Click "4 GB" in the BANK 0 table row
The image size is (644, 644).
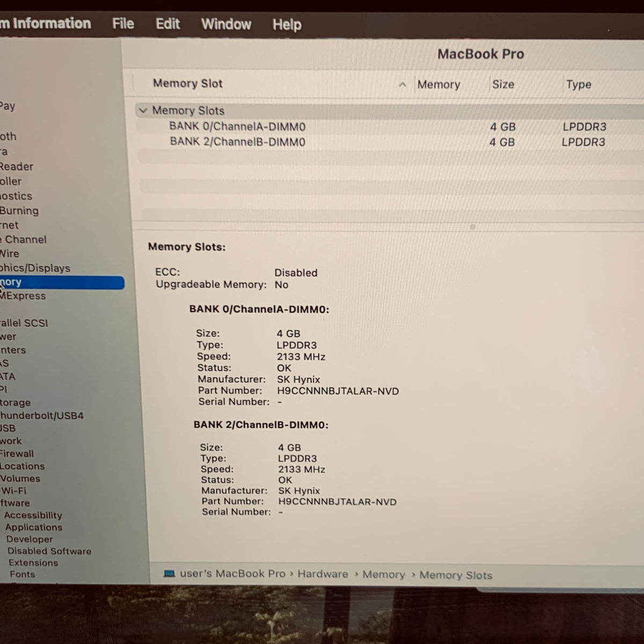(x=502, y=127)
